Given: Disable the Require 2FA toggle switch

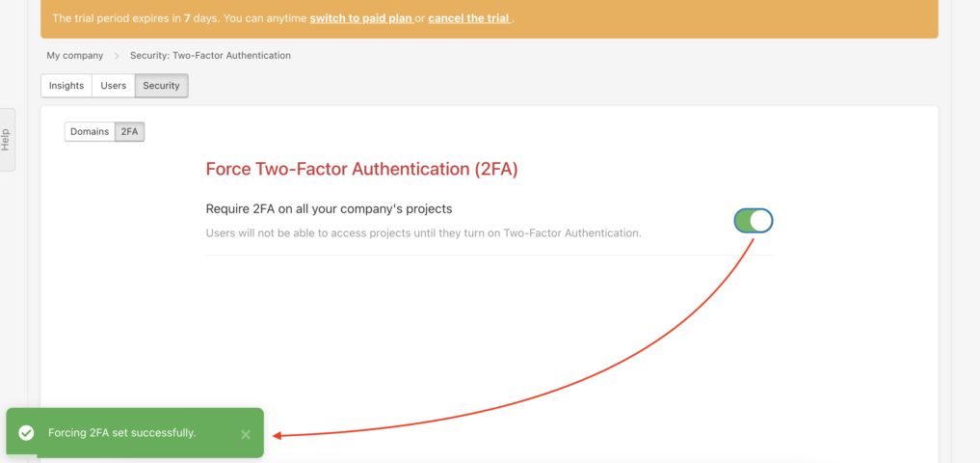Looking at the screenshot, I should click(754, 221).
